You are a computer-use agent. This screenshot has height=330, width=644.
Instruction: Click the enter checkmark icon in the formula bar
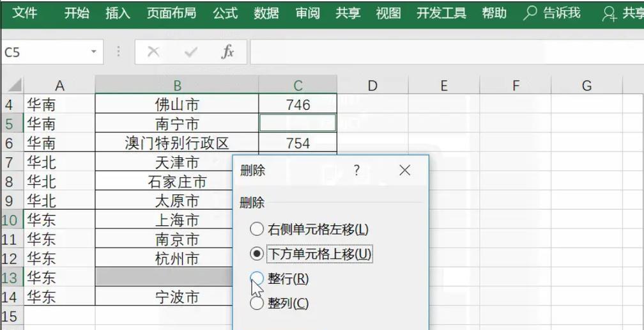[191, 52]
